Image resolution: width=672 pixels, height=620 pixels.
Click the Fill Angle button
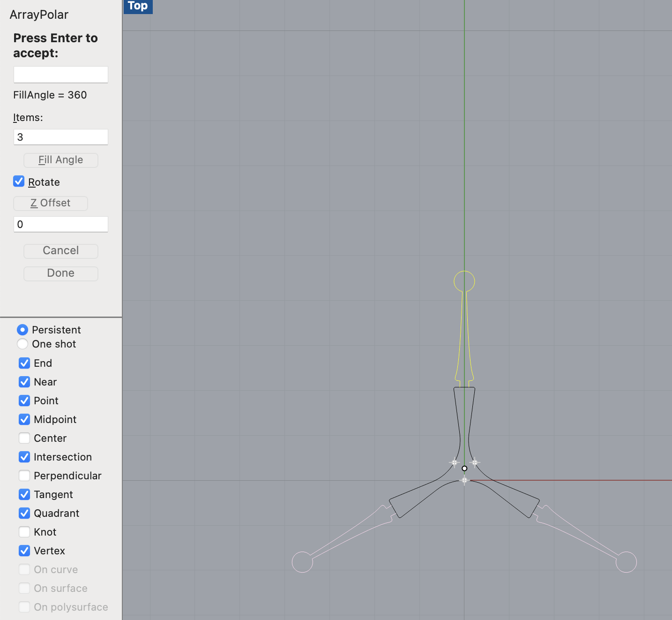(x=60, y=160)
